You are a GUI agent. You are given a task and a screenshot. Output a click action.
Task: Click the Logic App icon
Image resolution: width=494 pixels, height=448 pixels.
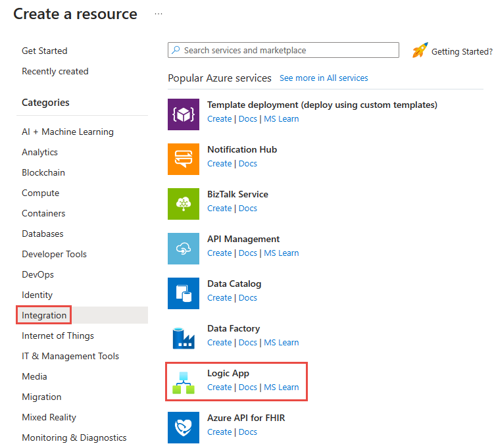(x=184, y=383)
